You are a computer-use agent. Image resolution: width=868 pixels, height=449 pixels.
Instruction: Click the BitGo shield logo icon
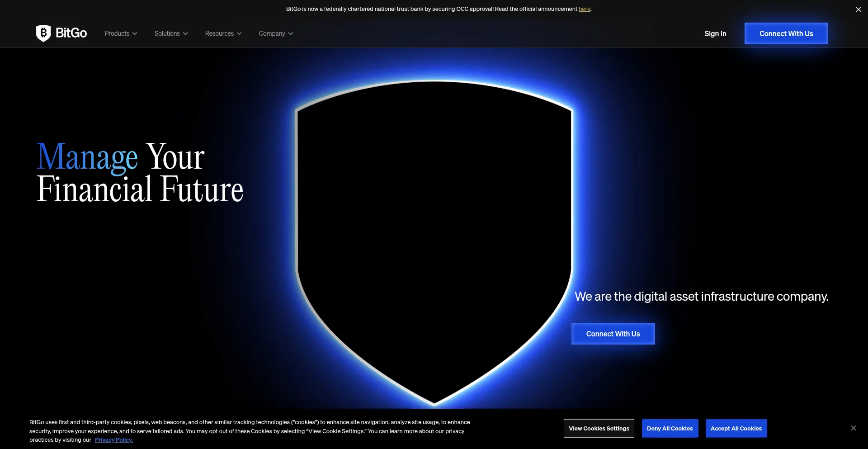(43, 33)
